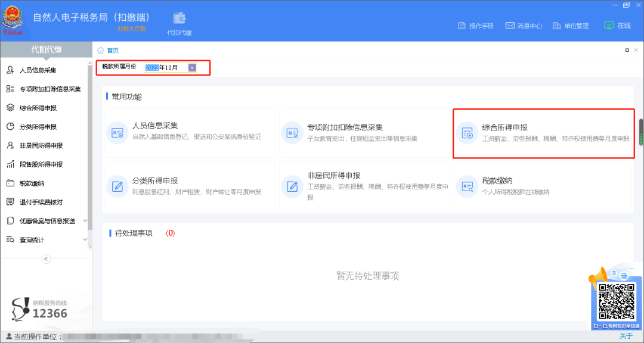The width and height of the screenshot is (644, 343).
Task: Click the 单位管理 building icon
Action: click(x=556, y=26)
